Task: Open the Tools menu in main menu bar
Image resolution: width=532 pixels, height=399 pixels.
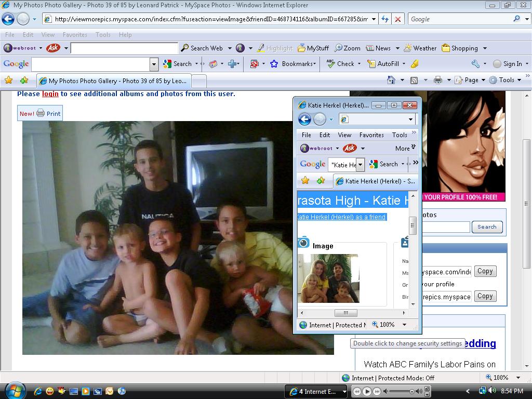Action: point(102,35)
